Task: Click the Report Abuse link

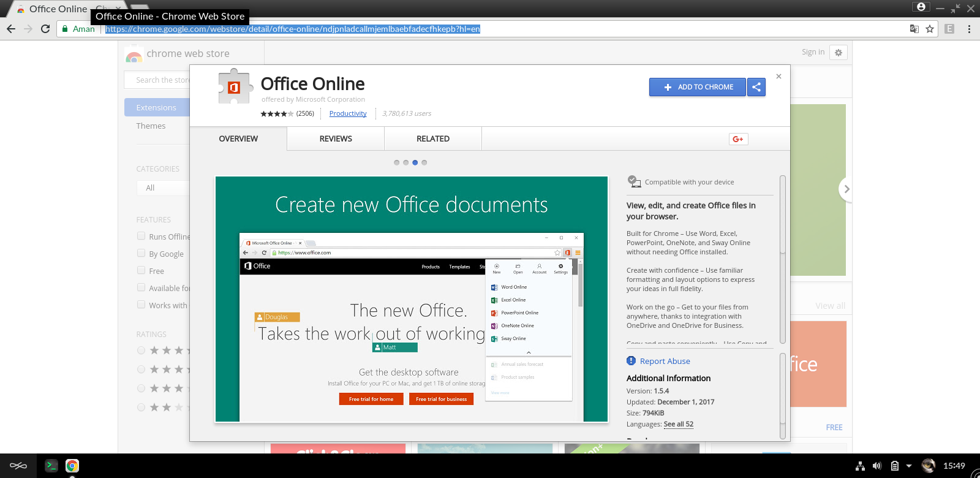Action: point(665,361)
